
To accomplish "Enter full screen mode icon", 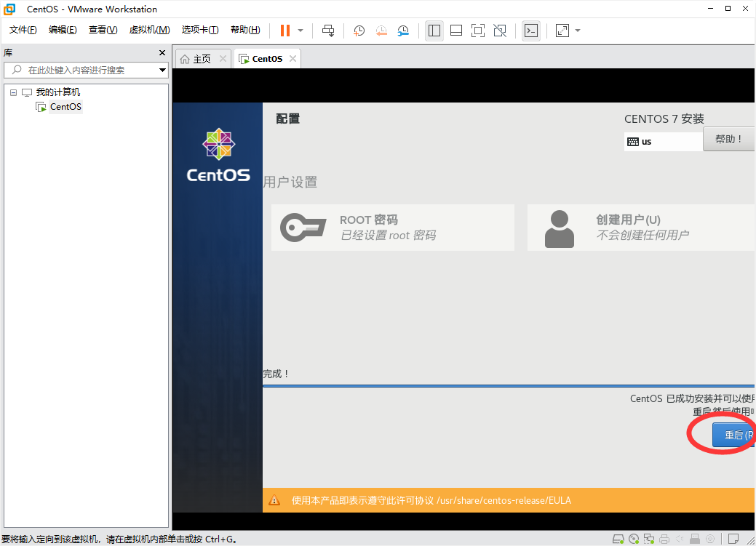I will click(x=478, y=31).
